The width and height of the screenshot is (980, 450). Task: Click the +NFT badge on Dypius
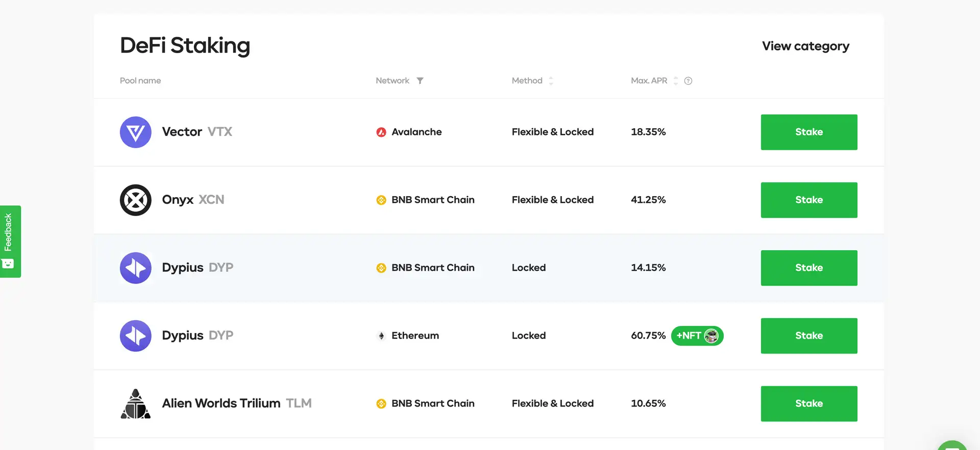697,336
